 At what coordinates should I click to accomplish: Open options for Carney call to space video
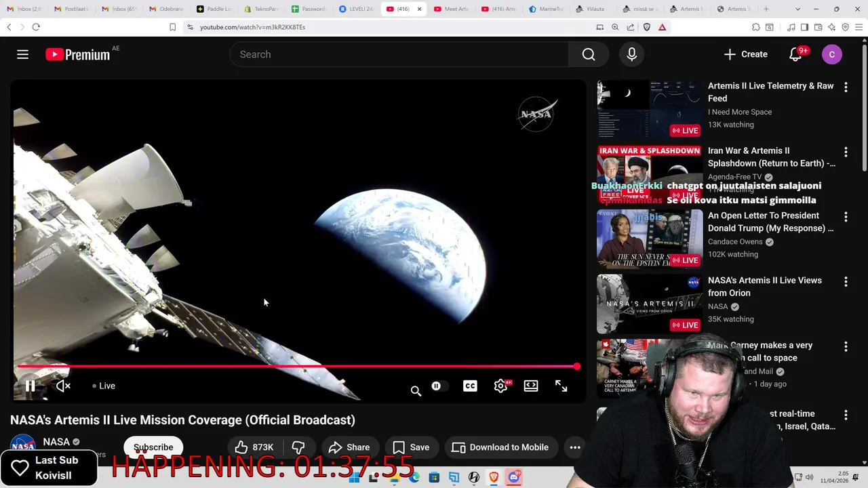pos(846,346)
